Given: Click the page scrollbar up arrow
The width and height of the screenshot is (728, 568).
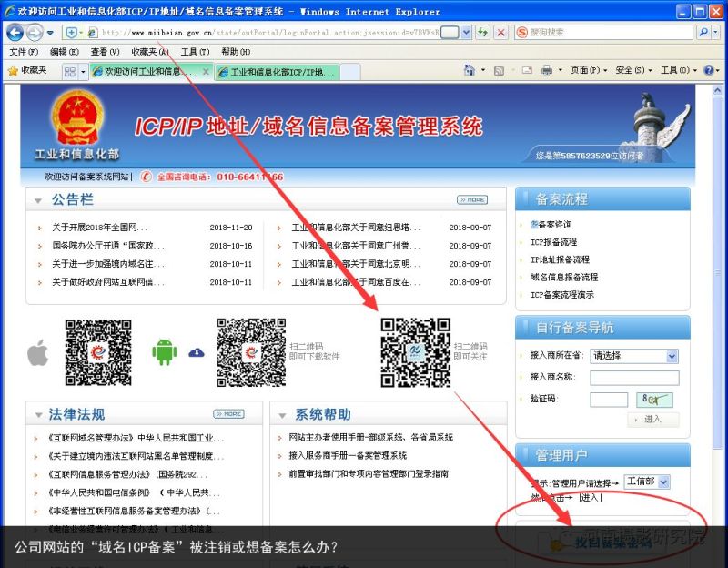Looking at the screenshot, I should [718, 90].
